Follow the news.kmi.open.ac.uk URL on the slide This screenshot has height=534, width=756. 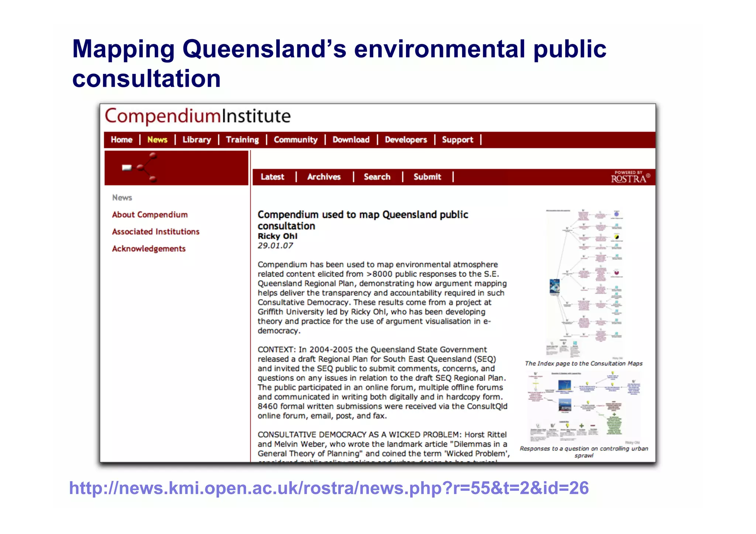click(x=329, y=488)
